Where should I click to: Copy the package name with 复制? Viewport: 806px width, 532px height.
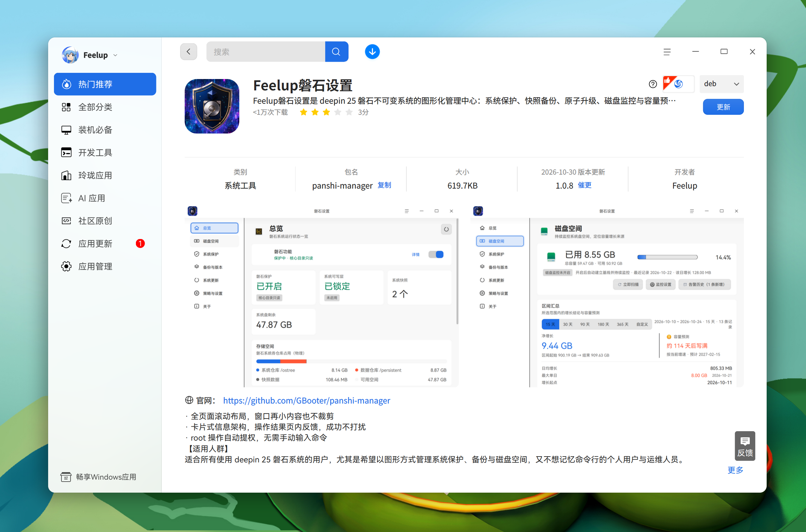pos(384,185)
